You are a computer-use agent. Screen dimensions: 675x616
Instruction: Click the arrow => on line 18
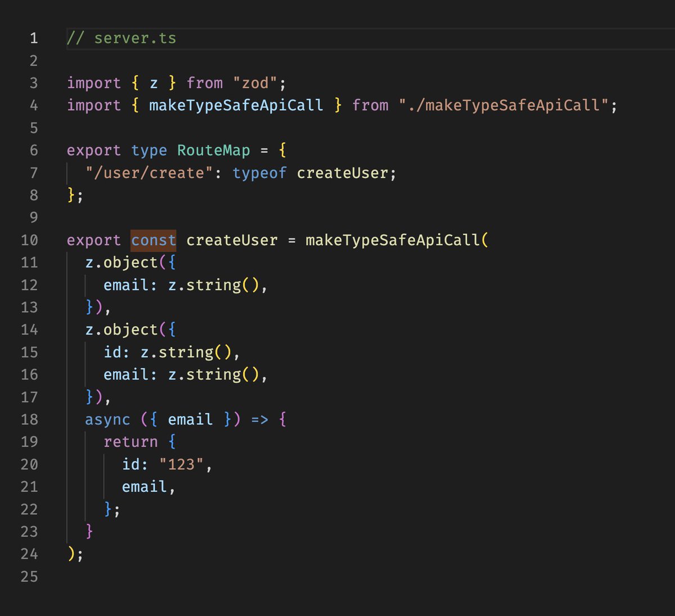click(260, 420)
